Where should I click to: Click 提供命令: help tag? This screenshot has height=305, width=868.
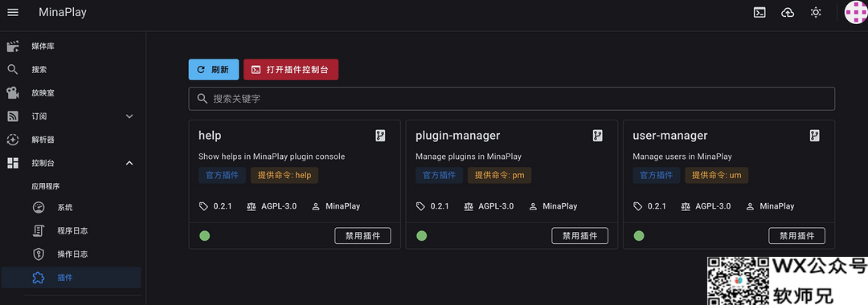tap(285, 176)
